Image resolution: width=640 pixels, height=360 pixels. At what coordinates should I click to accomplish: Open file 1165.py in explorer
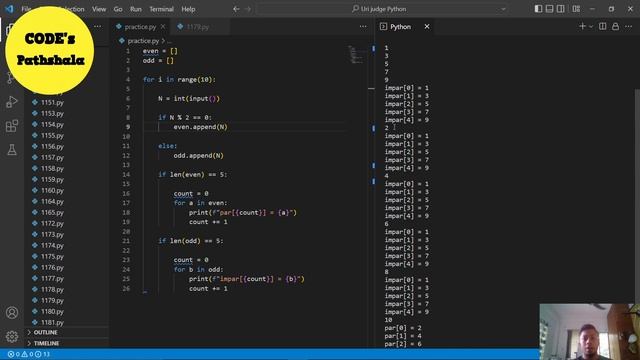click(52, 213)
